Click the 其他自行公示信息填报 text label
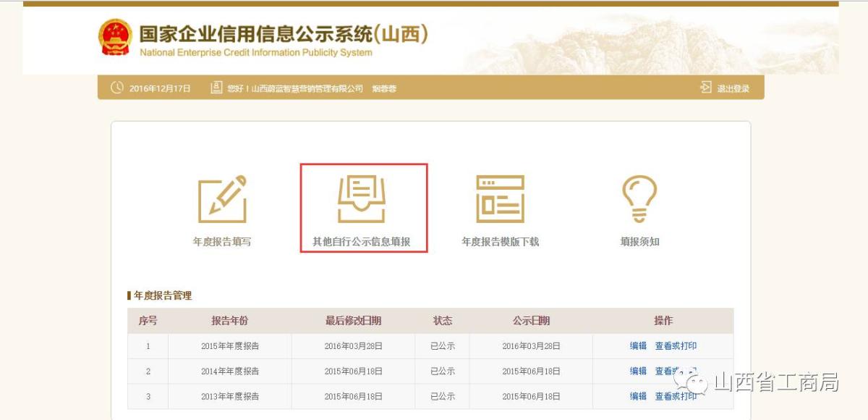 362,242
